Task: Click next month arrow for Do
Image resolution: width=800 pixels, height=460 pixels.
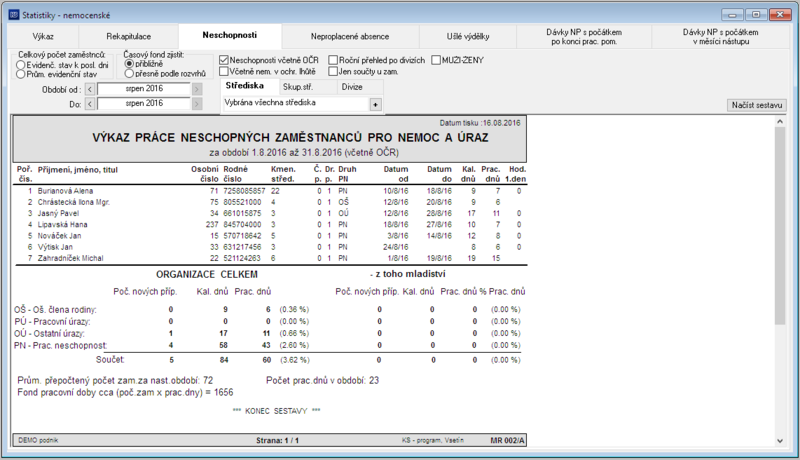Action: coord(197,104)
